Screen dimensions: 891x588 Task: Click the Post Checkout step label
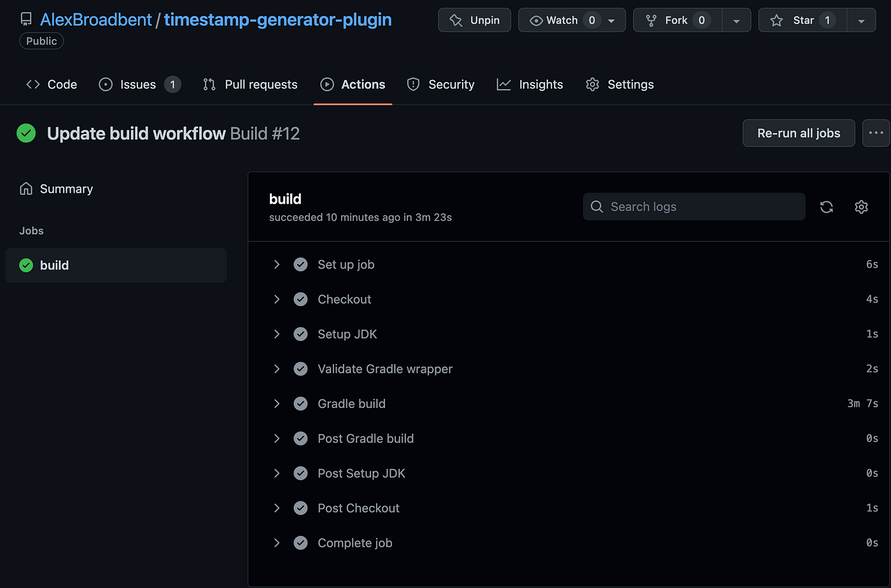coord(359,508)
